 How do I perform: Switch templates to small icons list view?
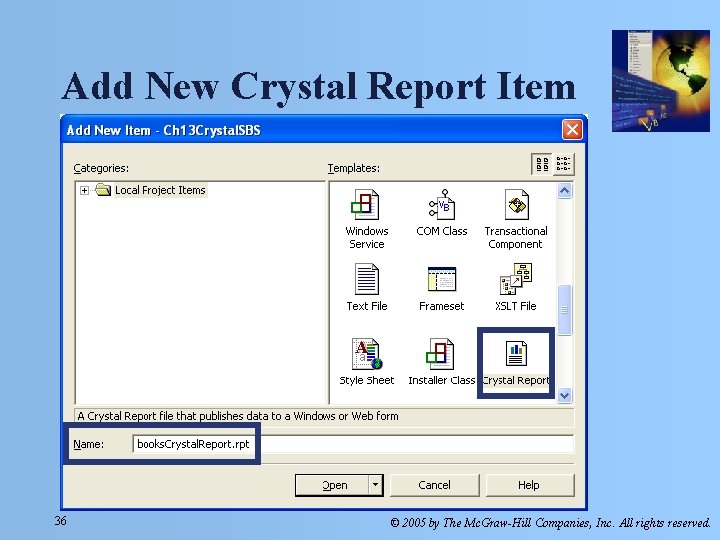[x=563, y=164]
